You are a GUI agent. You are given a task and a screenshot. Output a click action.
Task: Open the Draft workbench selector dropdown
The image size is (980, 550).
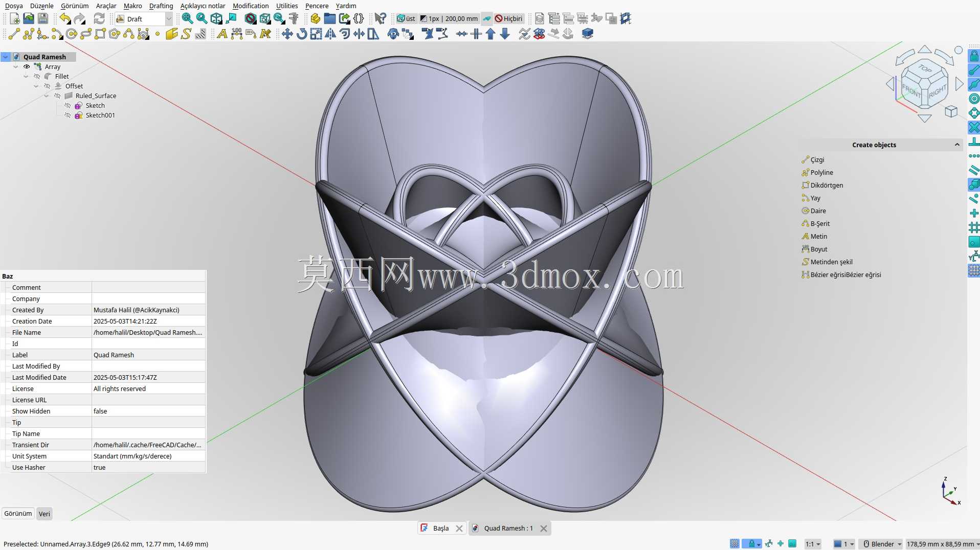[x=144, y=19]
